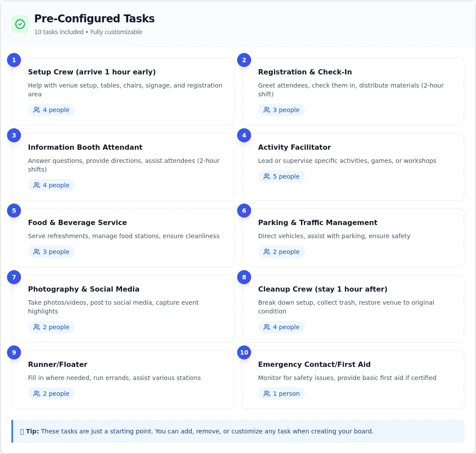The width and height of the screenshot is (476, 454).
Task: Click badge number 10 on Emergency Contact card
Action: 244,352
